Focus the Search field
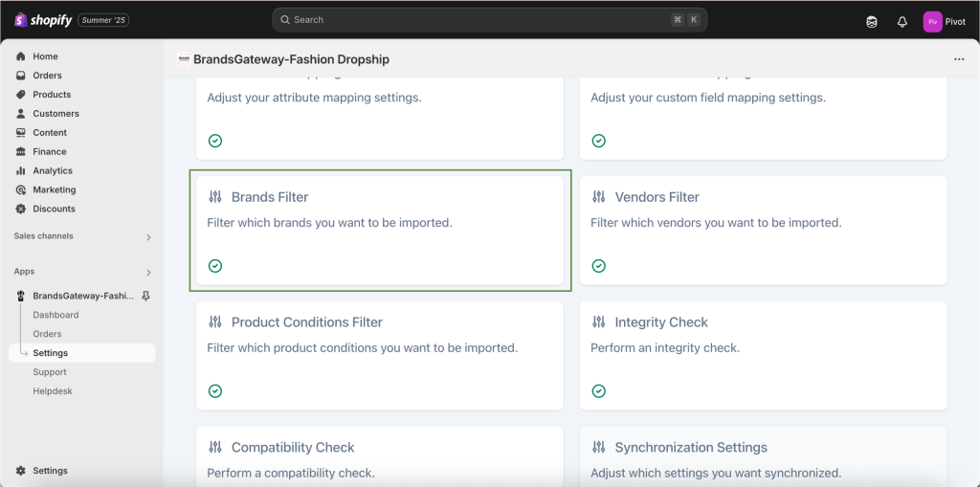 (489, 20)
